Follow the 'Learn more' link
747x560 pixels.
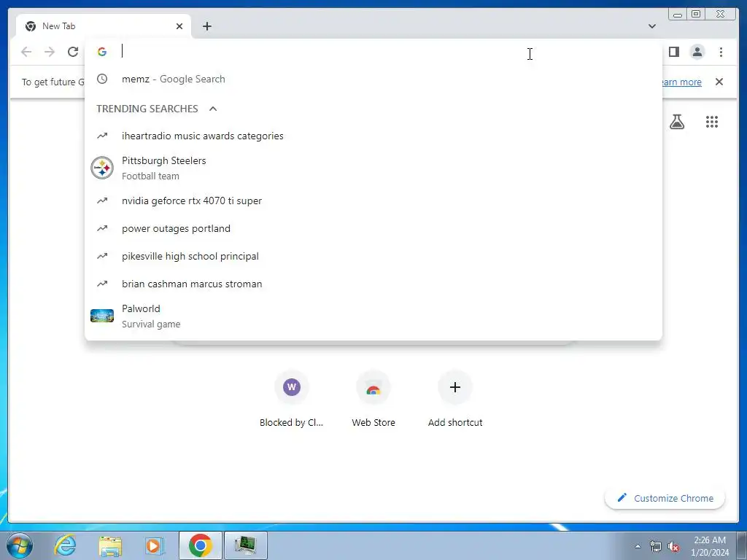(x=681, y=82)
